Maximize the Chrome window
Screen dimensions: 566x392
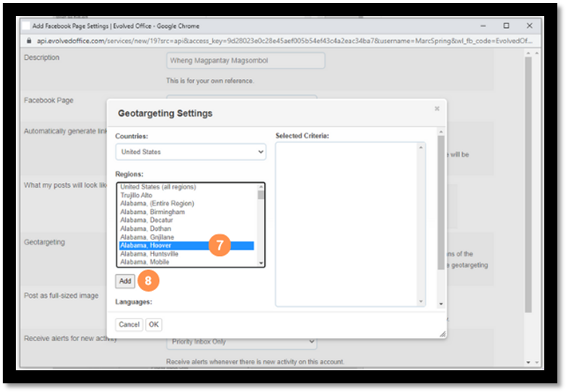coord(506,26)
